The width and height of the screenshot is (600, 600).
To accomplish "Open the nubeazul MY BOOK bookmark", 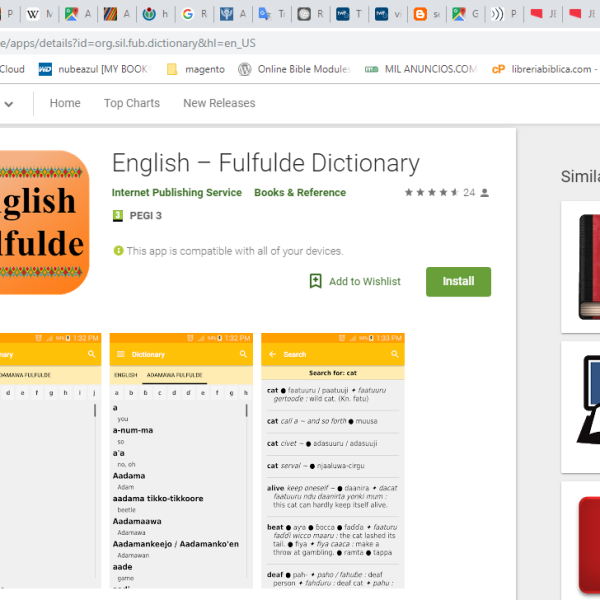I will 96,69.
